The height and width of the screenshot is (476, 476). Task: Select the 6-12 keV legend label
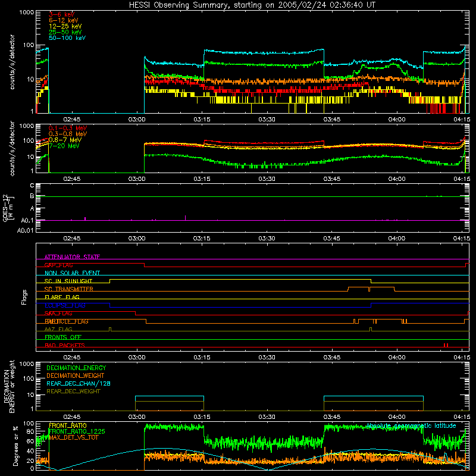click(x=64, y=20)
